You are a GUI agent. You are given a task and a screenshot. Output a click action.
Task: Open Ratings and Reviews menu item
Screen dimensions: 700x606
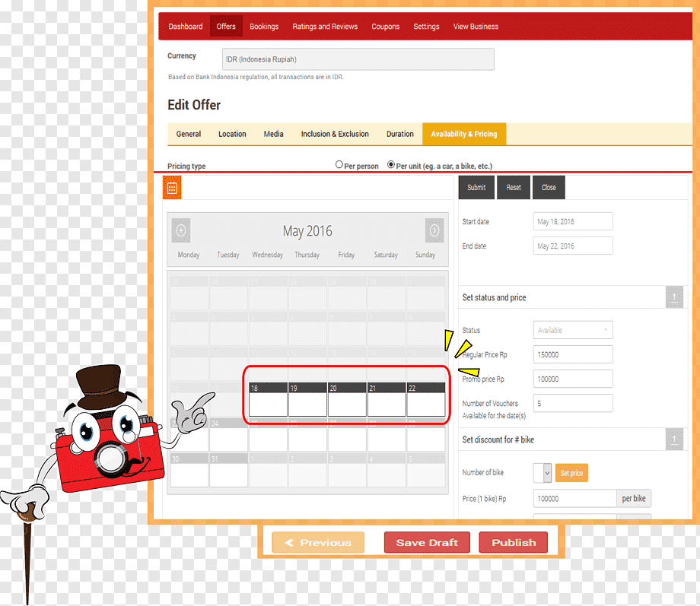tap(325, 27)
